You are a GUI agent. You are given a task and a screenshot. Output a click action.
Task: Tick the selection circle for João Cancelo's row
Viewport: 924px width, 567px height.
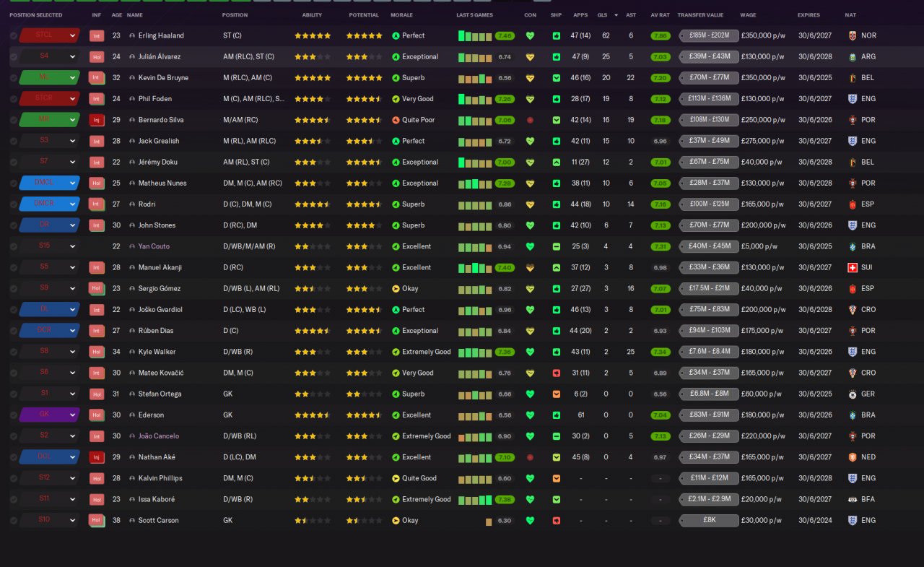pyautogui.click(x=14, y=436)
